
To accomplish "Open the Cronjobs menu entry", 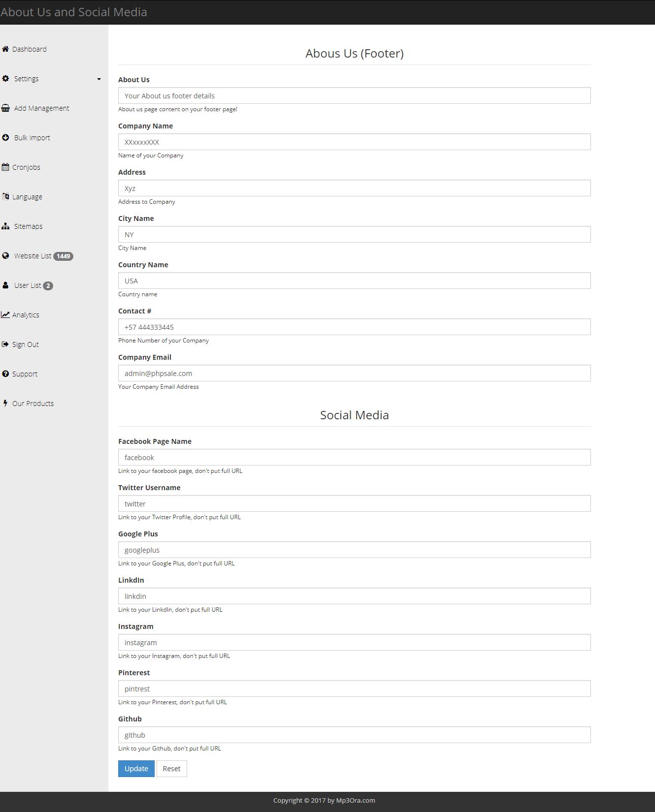I will pos(26,167).
